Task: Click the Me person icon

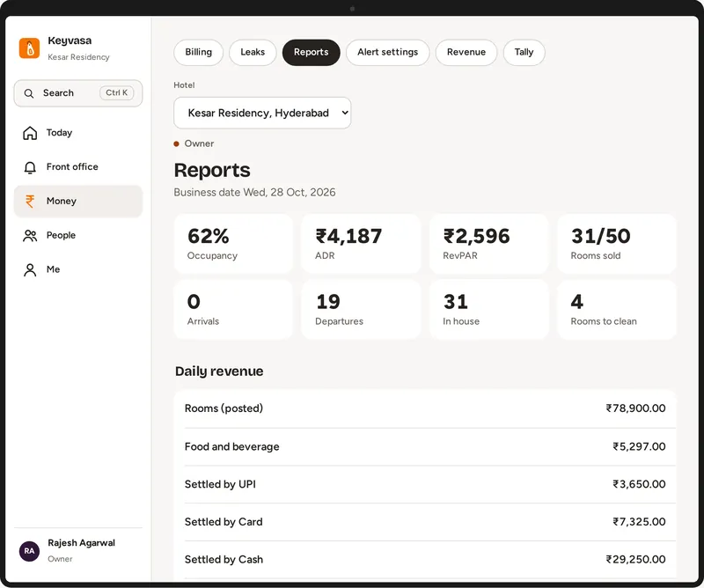Action: [30, 269]
